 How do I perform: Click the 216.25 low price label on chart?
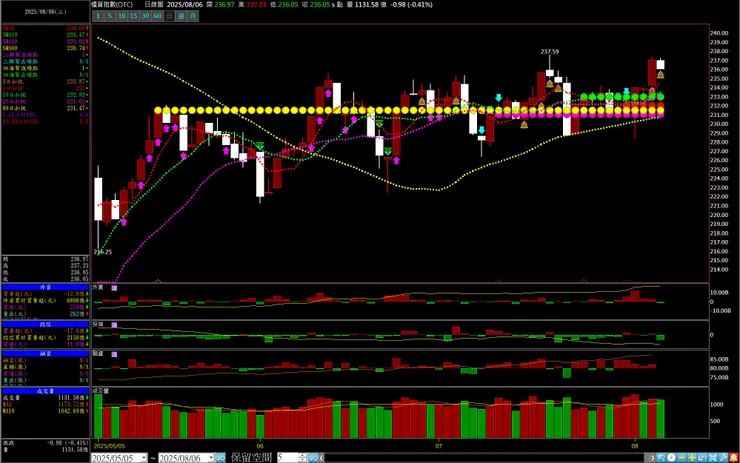click(x=103, y=252)
